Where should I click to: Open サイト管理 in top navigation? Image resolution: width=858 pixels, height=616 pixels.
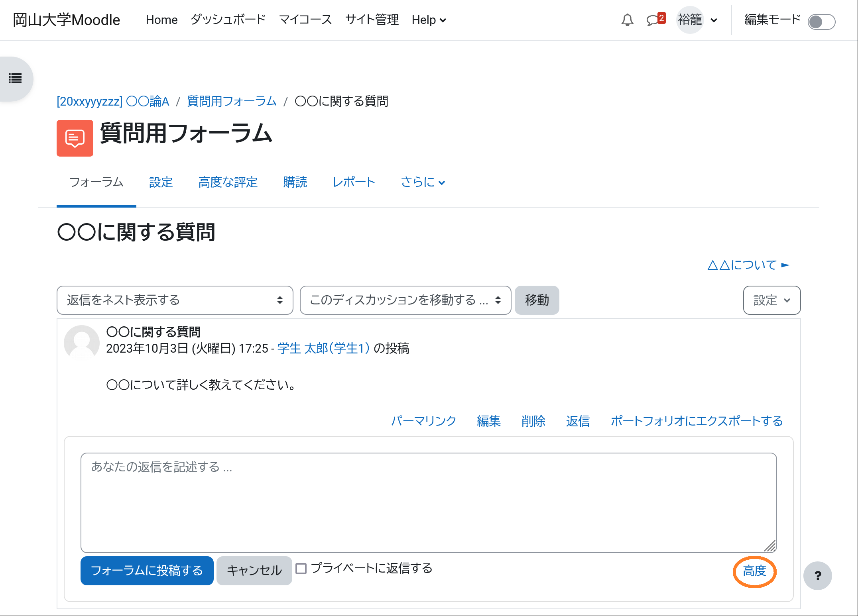(x=372, y=20)
